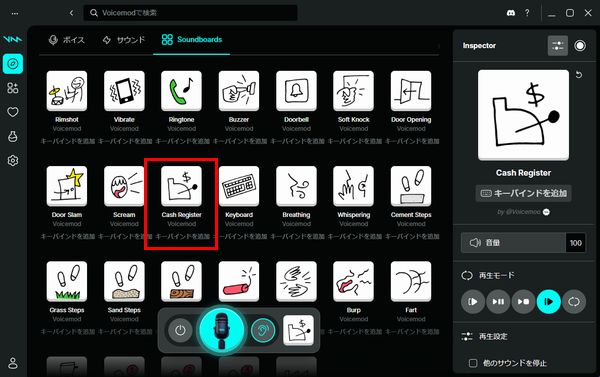
Task: Open the explore compass in sidebar
Action: (13, 64)
